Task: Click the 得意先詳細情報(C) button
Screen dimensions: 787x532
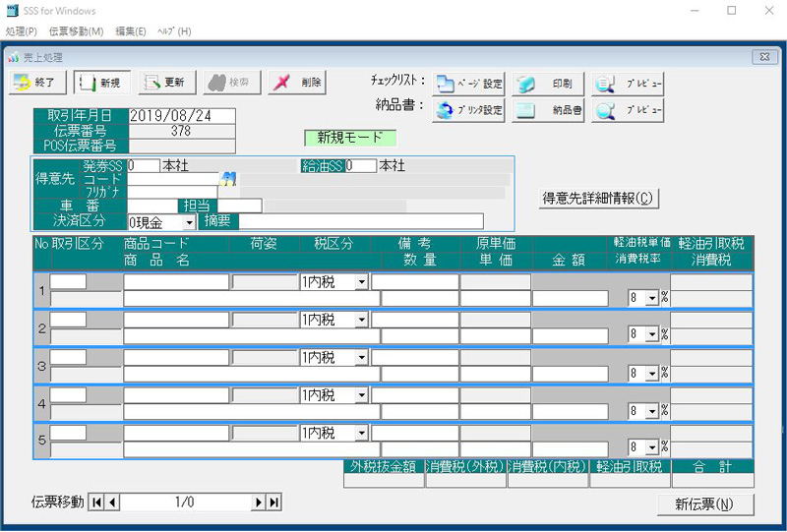Action: [x=599, y=198]
